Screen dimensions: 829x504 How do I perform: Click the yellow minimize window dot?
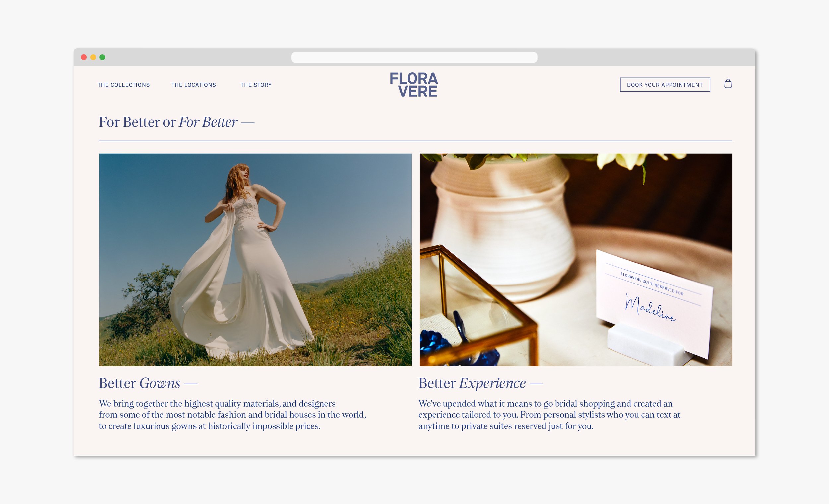pos(93,58)
